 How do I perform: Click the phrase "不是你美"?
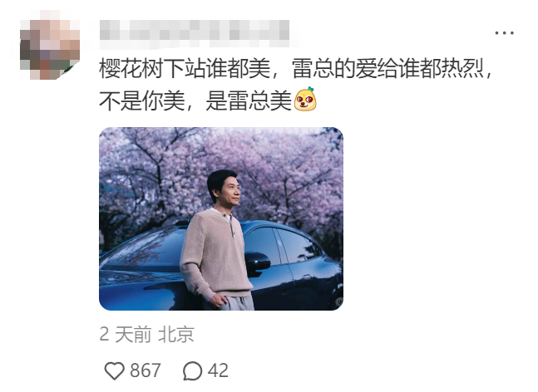tap(142, 100)
